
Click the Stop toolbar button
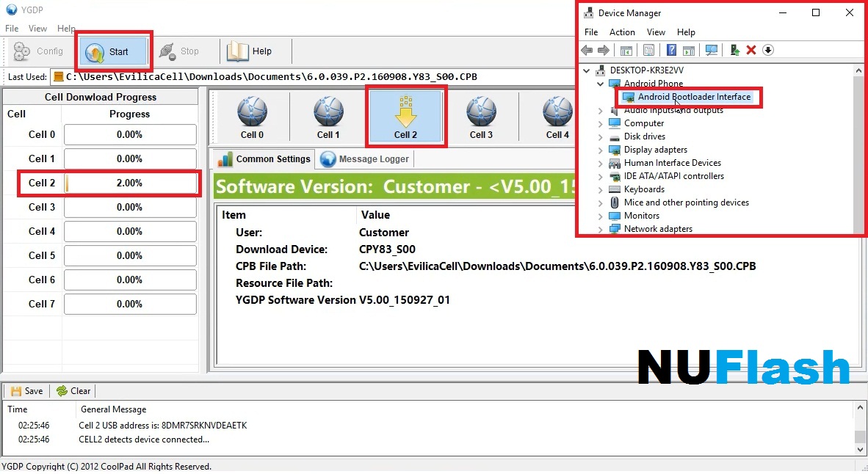point(178,51)
